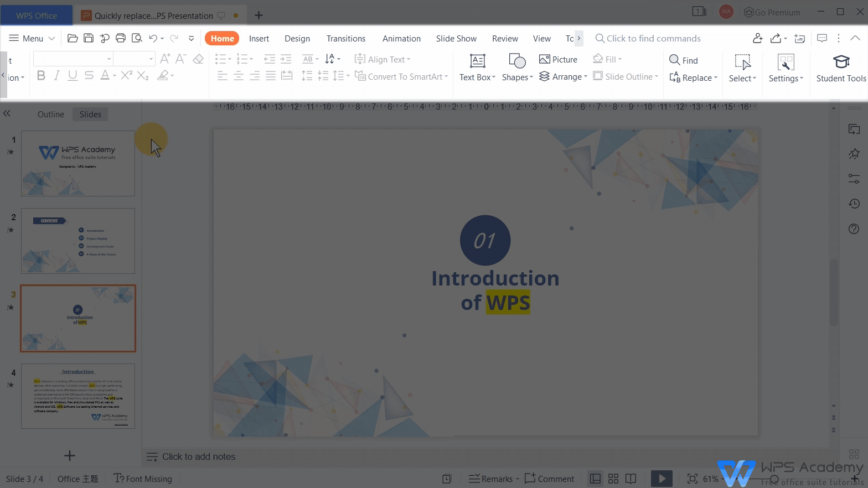868x488 pixels.
Task: Open the Shapes gallery
Action: 517,68
